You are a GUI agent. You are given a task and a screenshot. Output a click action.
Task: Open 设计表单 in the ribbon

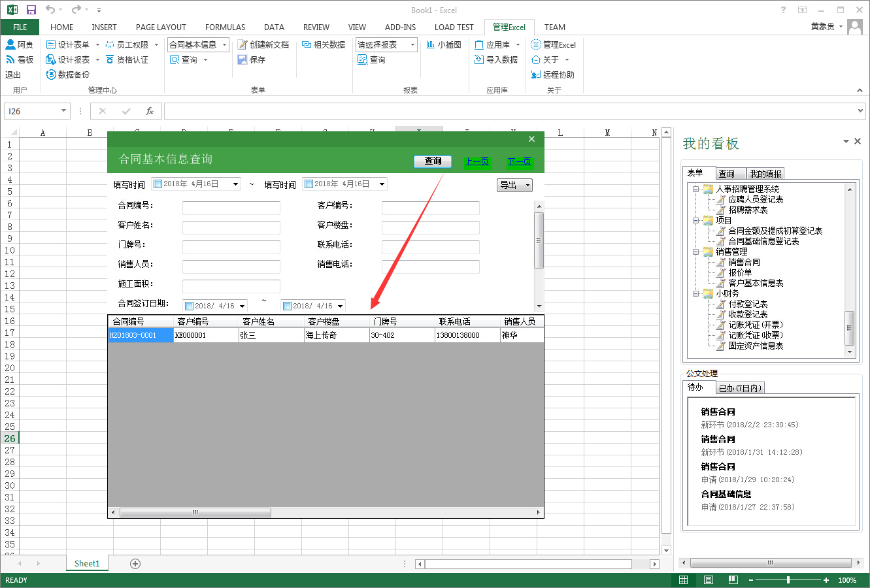tap(73, 44)
